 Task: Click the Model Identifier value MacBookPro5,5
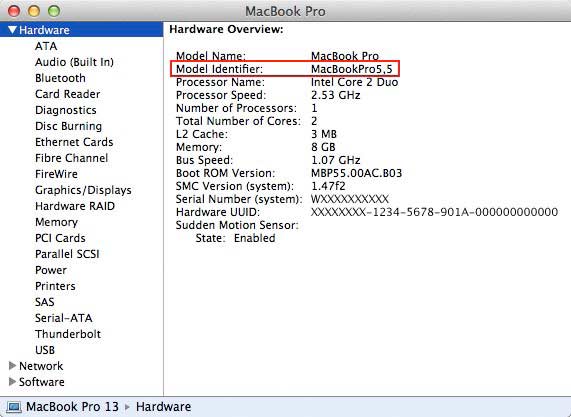pos(352,69)
